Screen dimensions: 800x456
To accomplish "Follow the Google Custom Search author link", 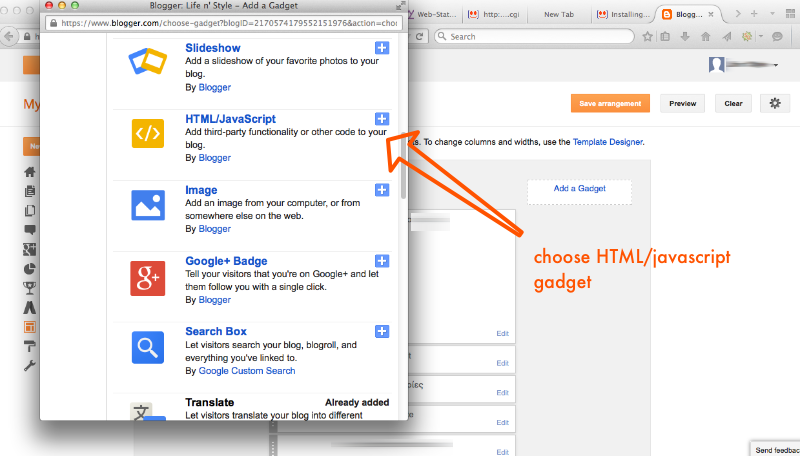I will (x=247, y=371).
